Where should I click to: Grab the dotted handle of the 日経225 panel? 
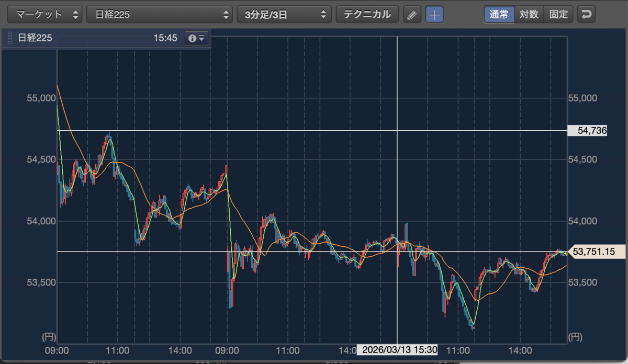[x=9, y=38]
